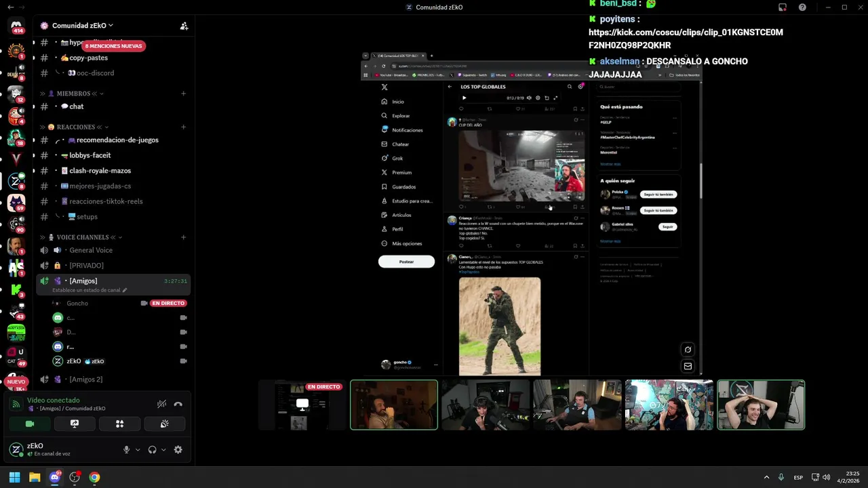Screen dimensions: 868x488
Task: Click Goncho's EN DIRECTO badge
Action: 168,304
